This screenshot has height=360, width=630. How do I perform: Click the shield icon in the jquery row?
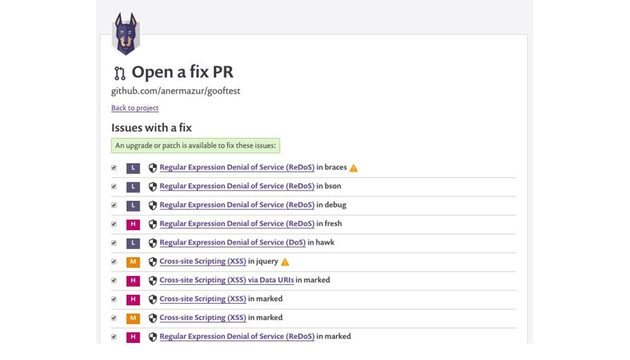(152, 262)
